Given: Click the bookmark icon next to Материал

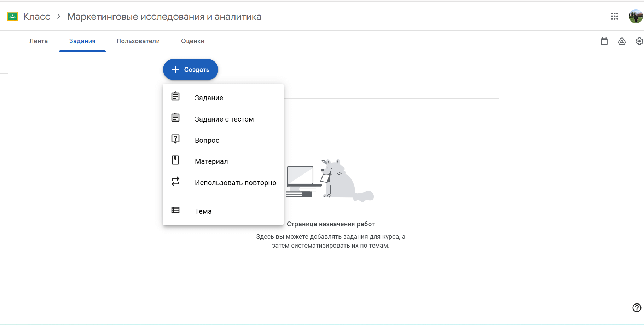Looking at the screenshot, I should click(175, 160).
